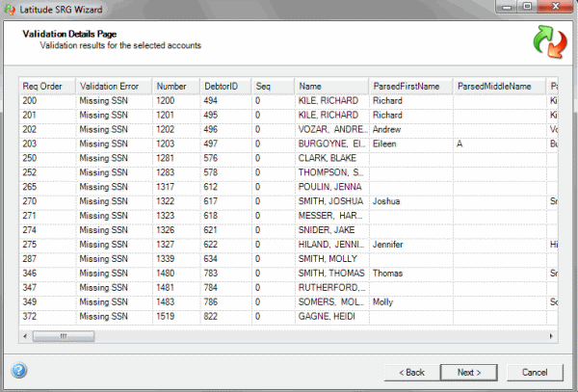
Task: Select Number cell 1519
Action: point(176,317)
